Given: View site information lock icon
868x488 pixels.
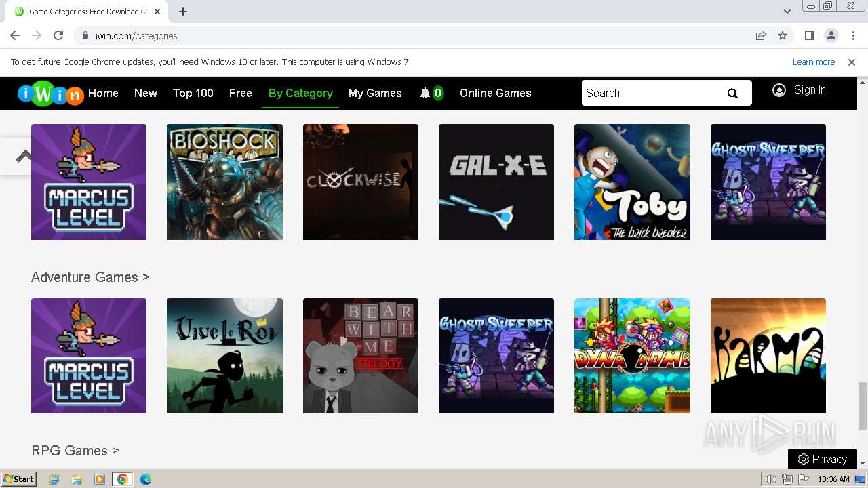Looking at the screenshot, I should (85, 36).
